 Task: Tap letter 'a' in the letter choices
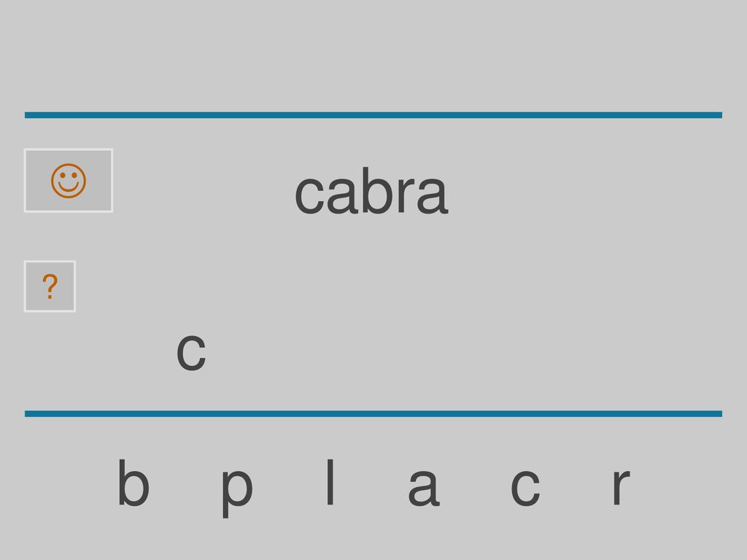[424, 487]
